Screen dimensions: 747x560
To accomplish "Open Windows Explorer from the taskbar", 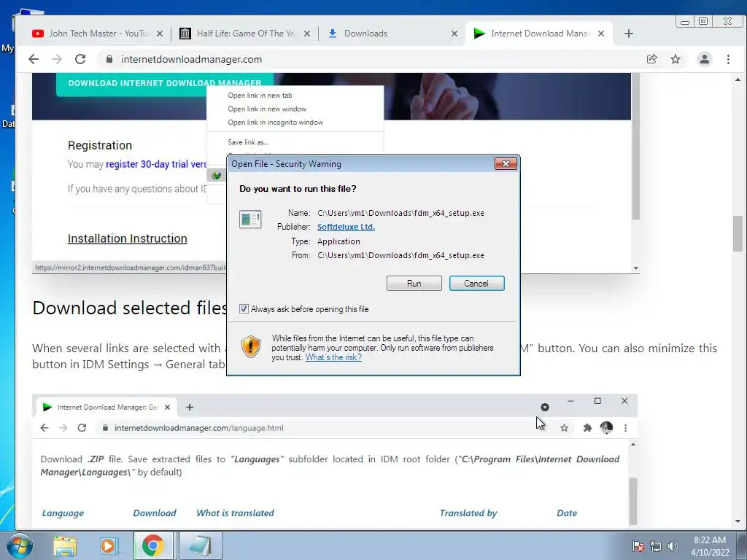I will 65,545.
